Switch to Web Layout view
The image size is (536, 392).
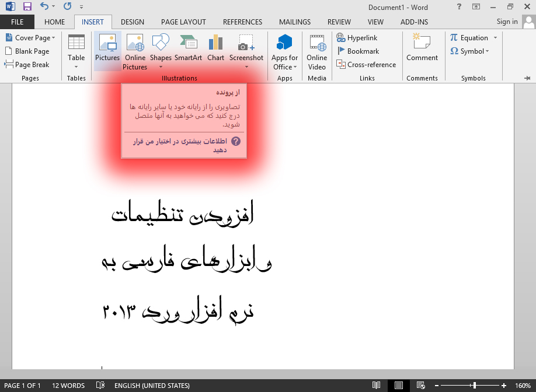pyautogui.click(x=420, y=386)
